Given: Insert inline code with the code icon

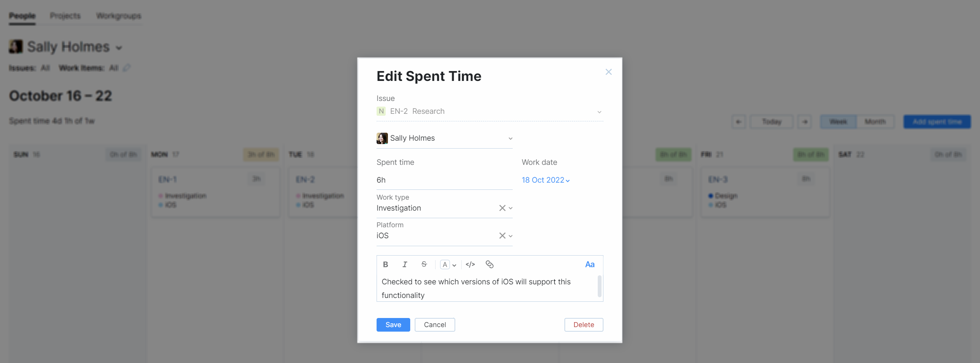Looking at the screenshot, I should point(470,264).
